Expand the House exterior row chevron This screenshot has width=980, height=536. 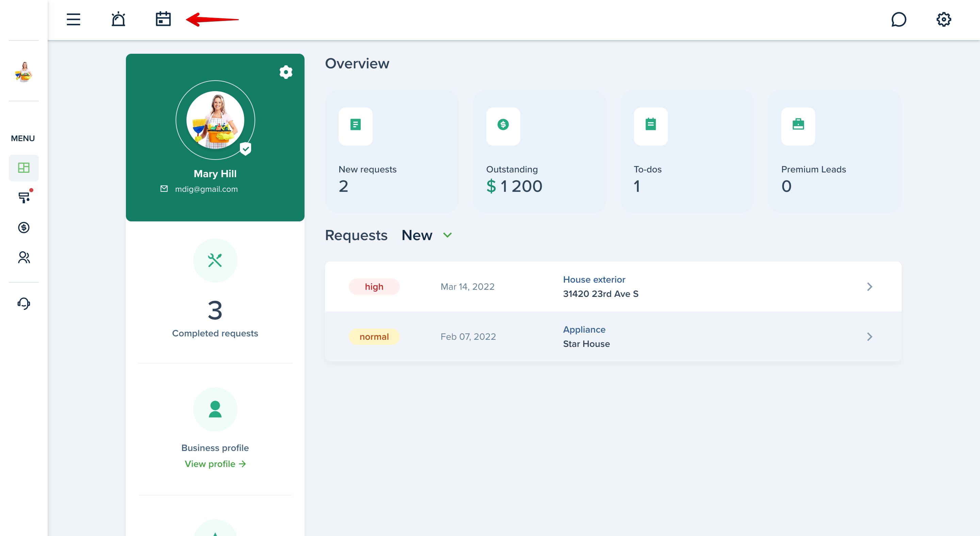click(869, 287)
